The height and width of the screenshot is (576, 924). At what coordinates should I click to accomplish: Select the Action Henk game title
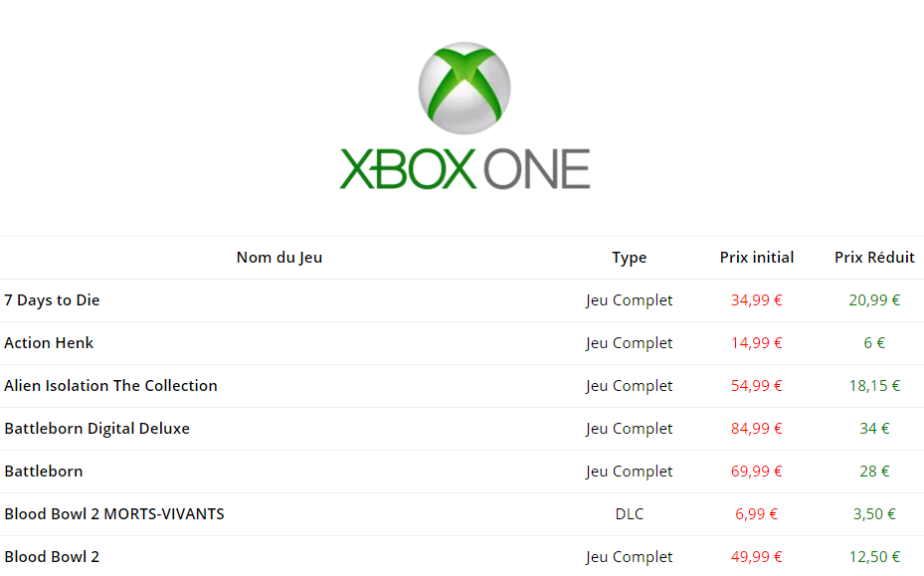click(x=49, y=343)
